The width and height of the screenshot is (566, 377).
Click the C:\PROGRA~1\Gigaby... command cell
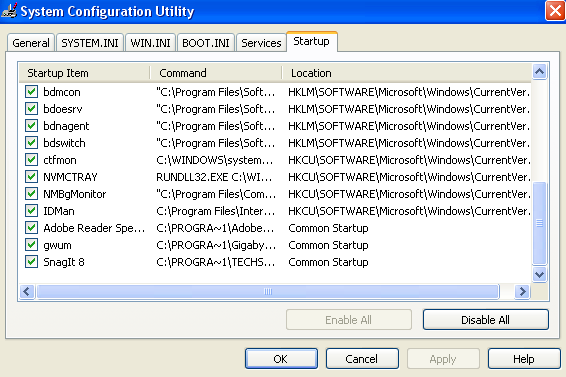(x=216, y=245)
